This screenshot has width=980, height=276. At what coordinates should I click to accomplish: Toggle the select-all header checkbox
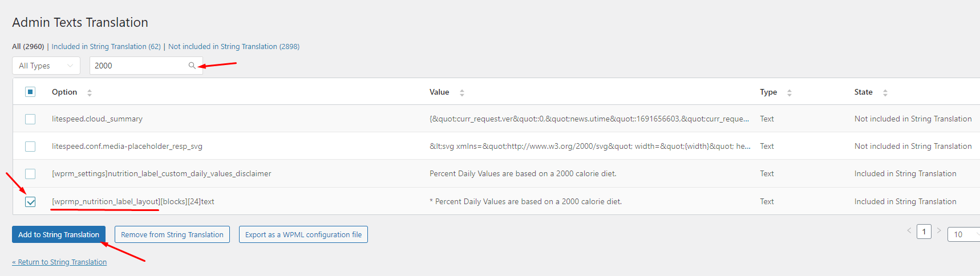[x=30, y=92]
